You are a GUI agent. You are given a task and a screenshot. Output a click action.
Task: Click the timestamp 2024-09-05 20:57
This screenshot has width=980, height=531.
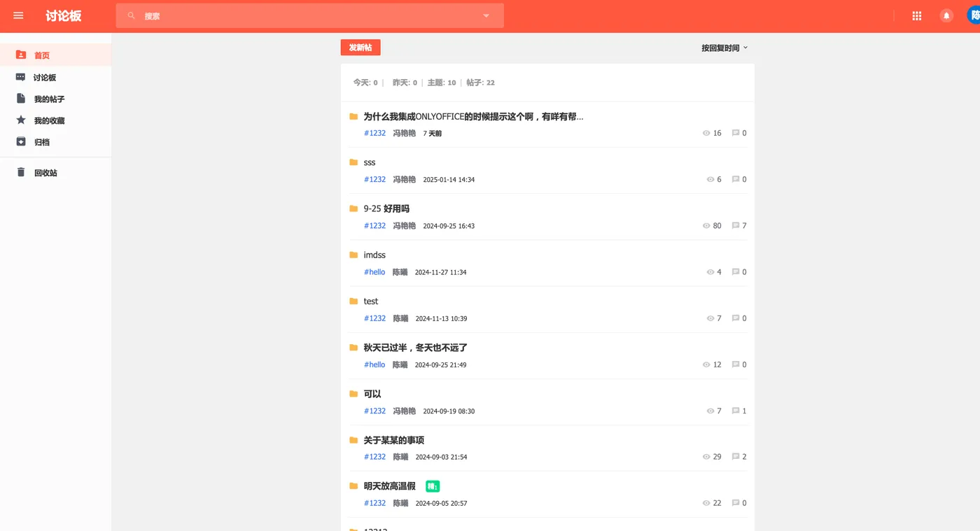(x=441, y=503)
